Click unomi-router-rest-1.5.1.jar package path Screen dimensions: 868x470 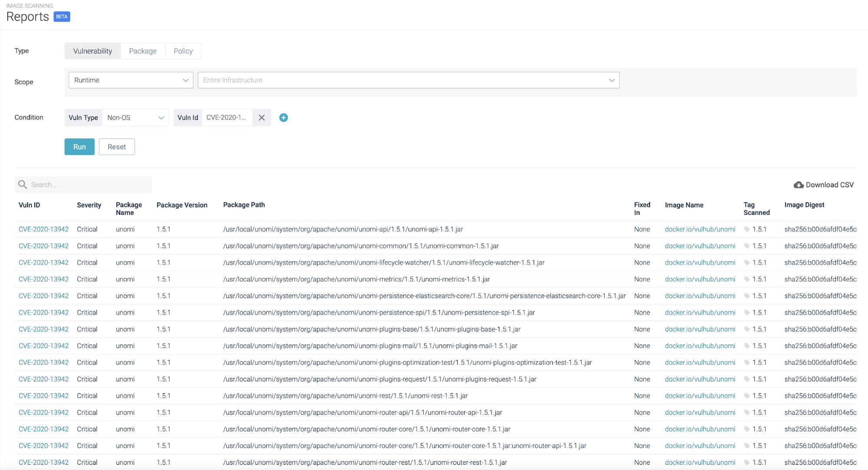click(365, 463)
